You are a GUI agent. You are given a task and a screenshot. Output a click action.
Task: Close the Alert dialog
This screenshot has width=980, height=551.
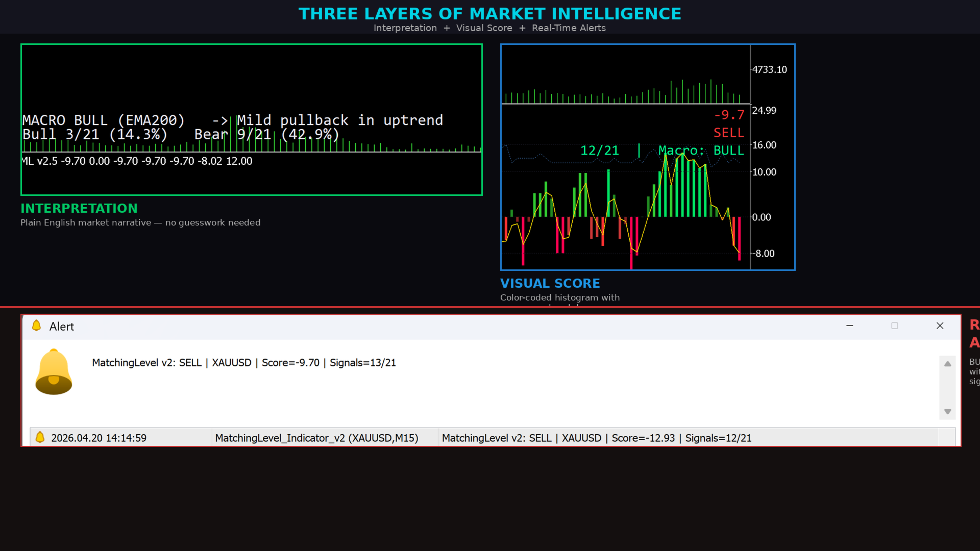coord(940,326)
